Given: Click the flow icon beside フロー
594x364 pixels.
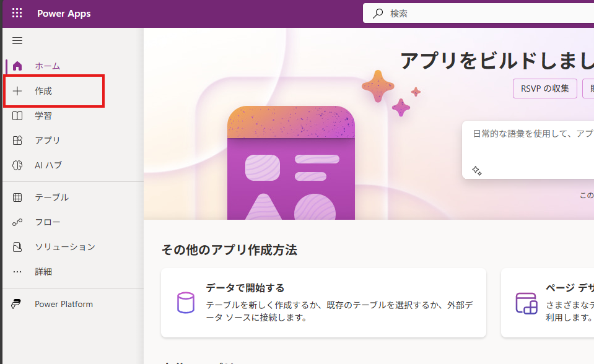Looking at the screenshot, I should coord(17,222).
